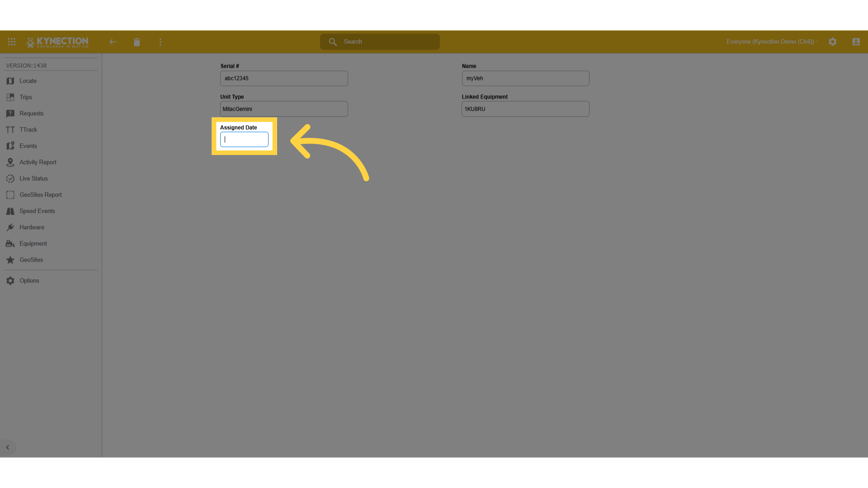Open Options at sidebar bottom
The width and height of the screenshot is (868, 488).
pyautogui.click(x=29, y=281)
